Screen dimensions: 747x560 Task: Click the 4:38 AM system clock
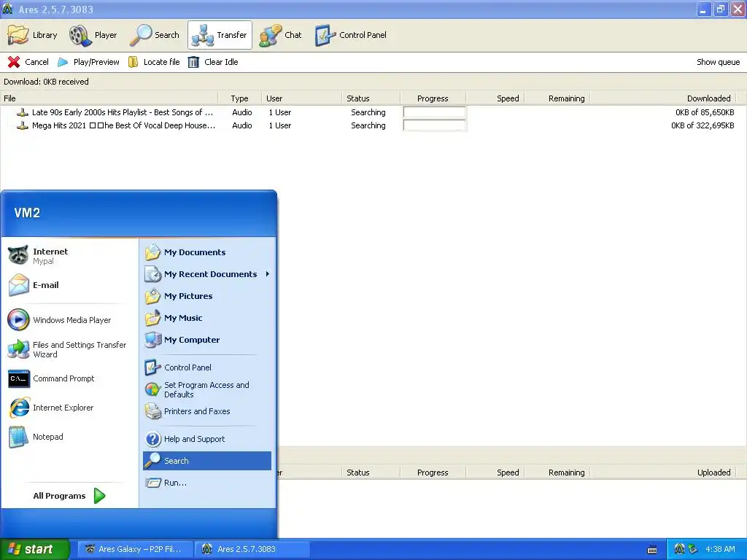[720, 549]
